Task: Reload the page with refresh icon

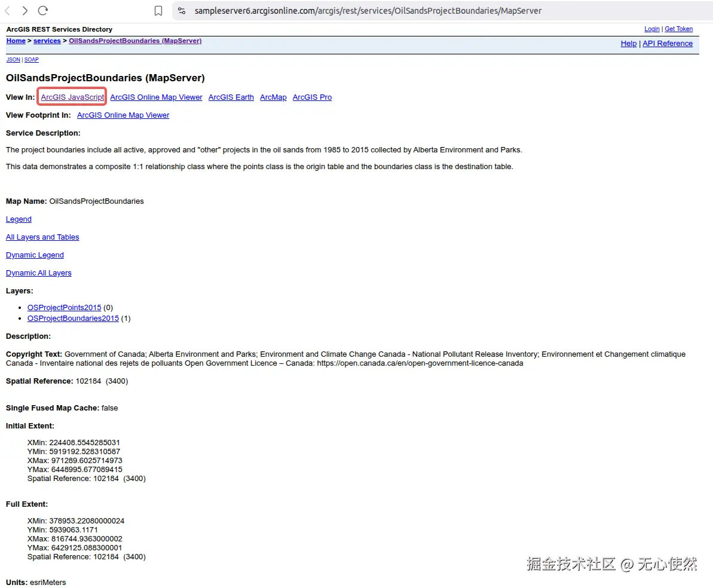Action: [x=43, y=11]
